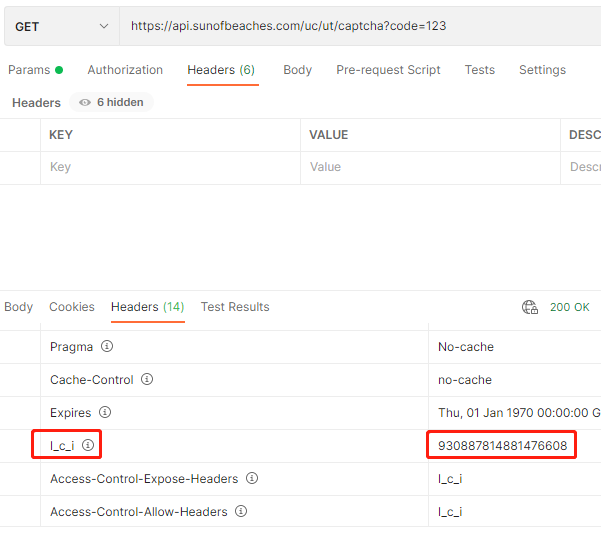
Task: Click the info icon next to Pragma
Action: pyautogui.click(x=107, y=346)
